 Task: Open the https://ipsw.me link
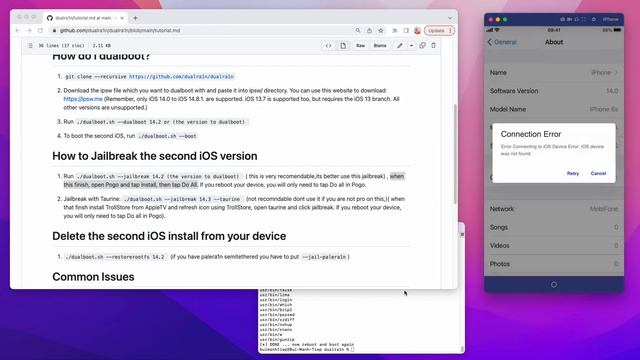tap(83, 99)
